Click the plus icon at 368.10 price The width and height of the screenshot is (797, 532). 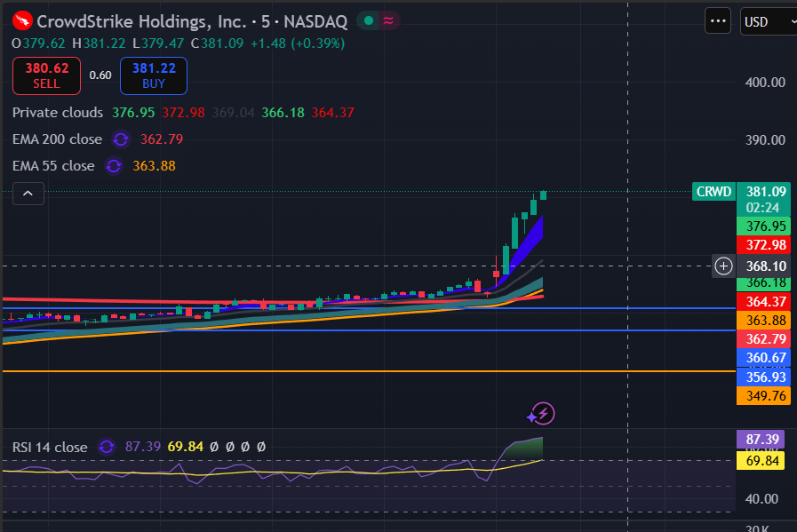[x=723, y=266]
